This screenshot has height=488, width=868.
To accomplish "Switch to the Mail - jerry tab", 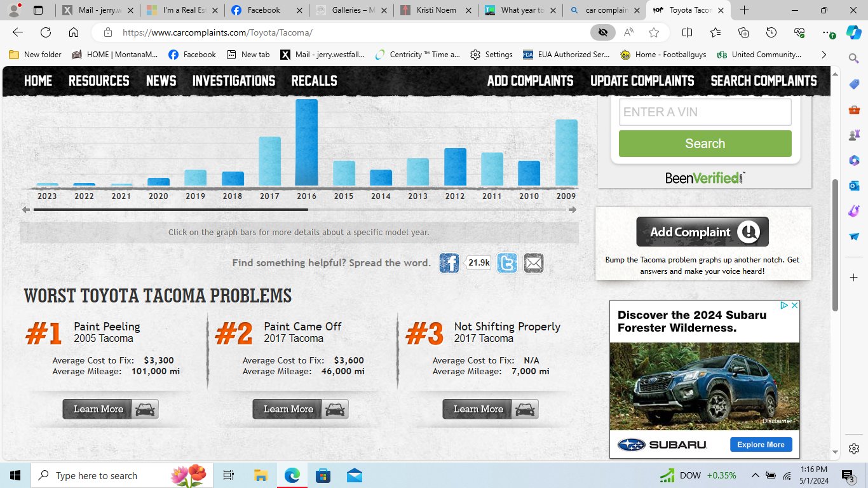I will pos(97,10).
